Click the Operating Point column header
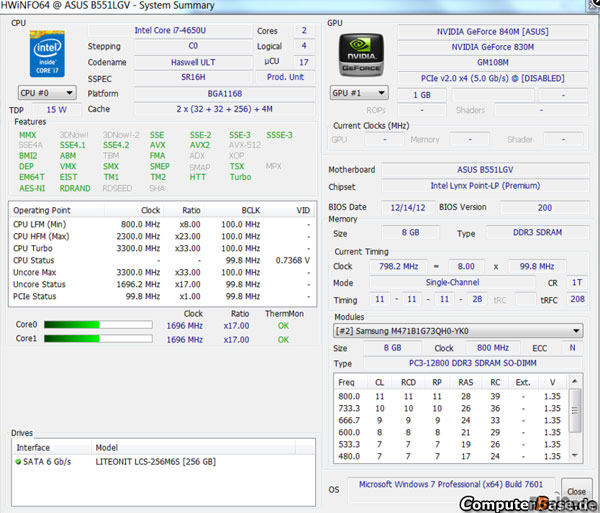Image resolution: width=600 pixels, height=513 pixels. [x=57, y=210]
